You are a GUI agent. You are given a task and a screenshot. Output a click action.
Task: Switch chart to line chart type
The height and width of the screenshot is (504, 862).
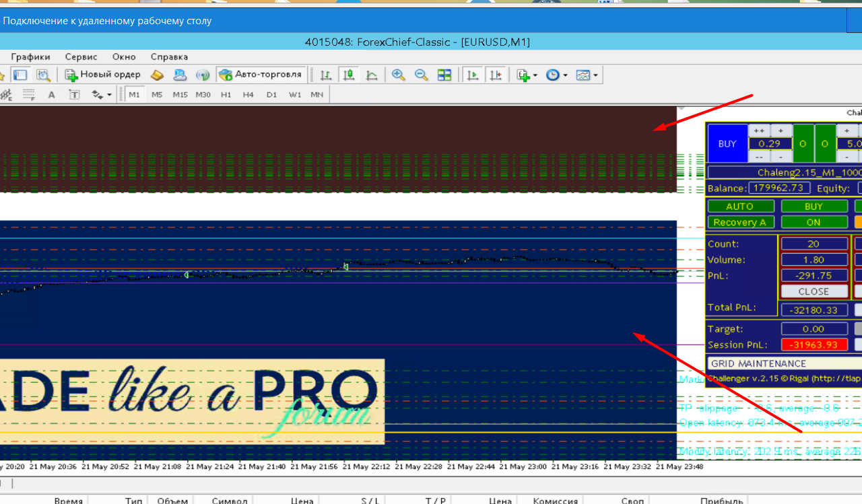point(372,75)
